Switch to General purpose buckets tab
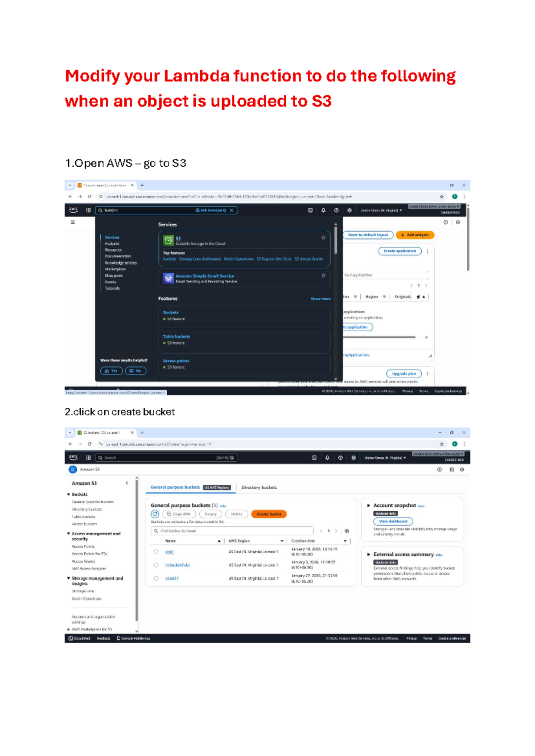535x756 pixels. click(x=175, y=488)
